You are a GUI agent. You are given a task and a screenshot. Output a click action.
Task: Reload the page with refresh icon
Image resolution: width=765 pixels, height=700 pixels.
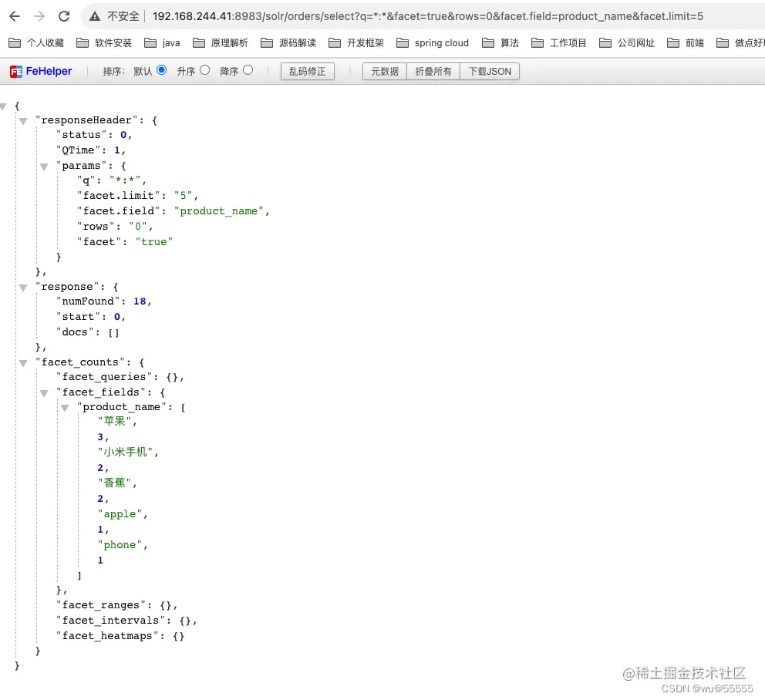click(x=64, y=17)
